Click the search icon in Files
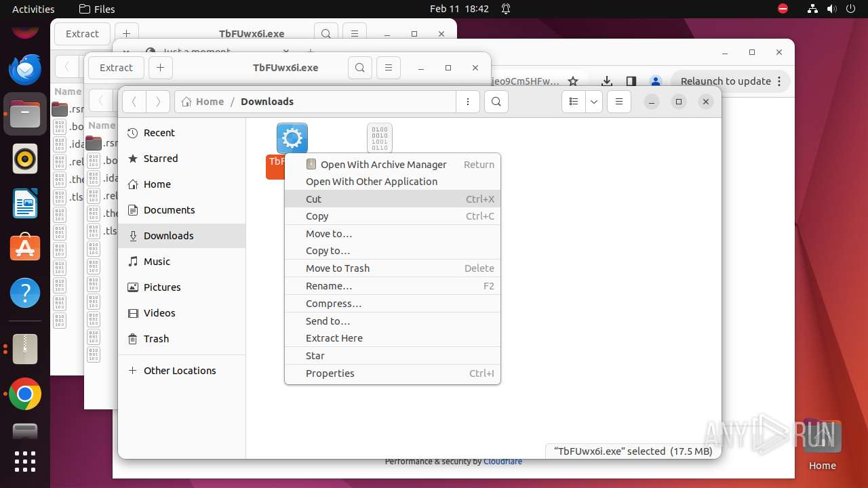This screenshot has width=868, height=488. coord(496,102)
